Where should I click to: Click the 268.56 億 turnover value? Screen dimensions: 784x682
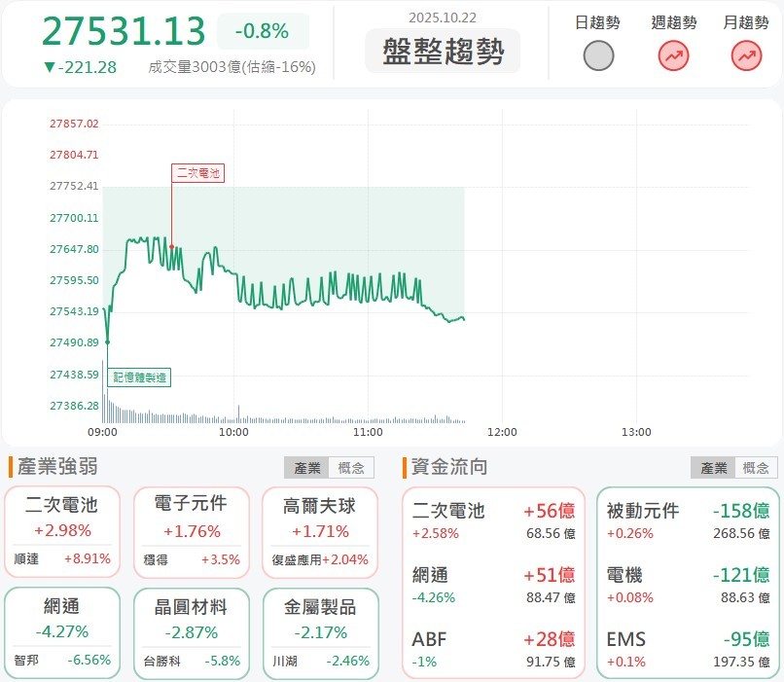coord(741,533)
